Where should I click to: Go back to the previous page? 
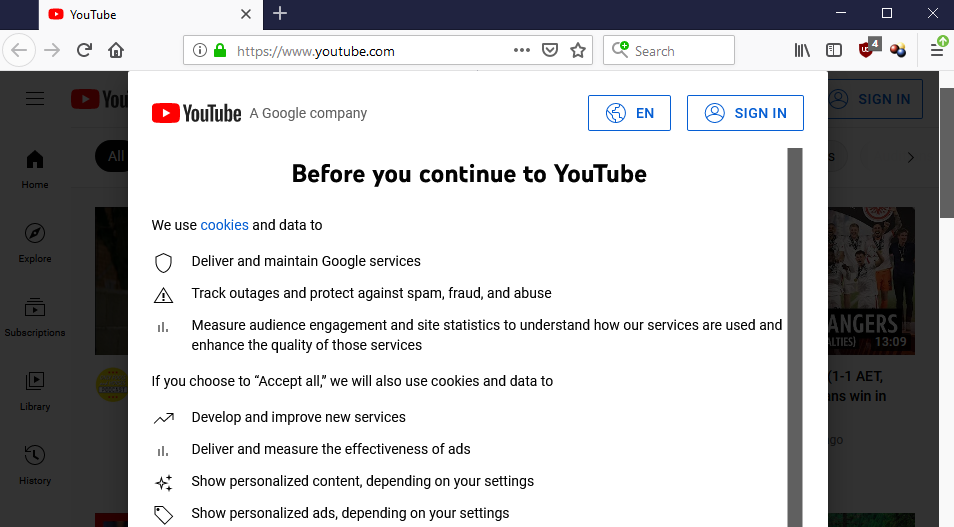(x=19, y=51)
